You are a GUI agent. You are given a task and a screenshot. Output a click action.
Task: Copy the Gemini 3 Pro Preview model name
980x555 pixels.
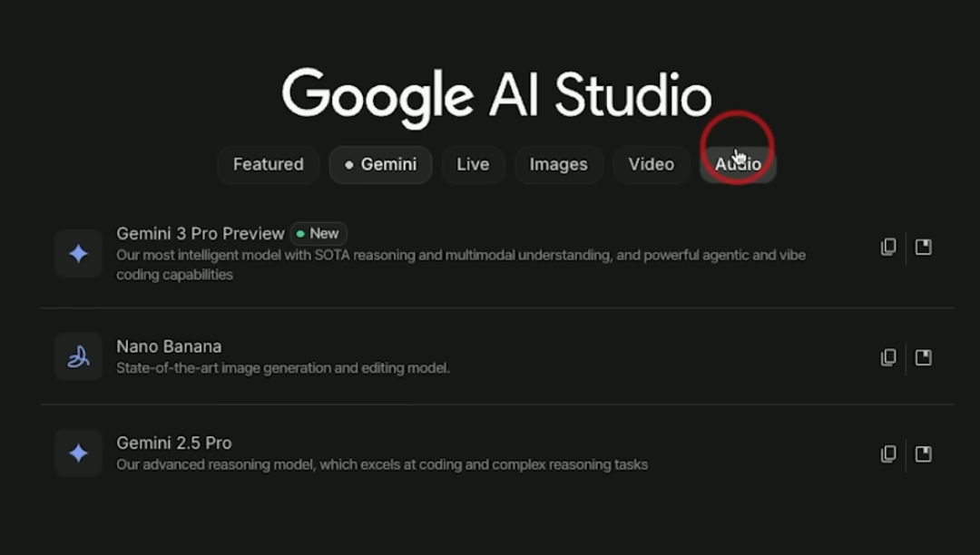tap(888, 248)
